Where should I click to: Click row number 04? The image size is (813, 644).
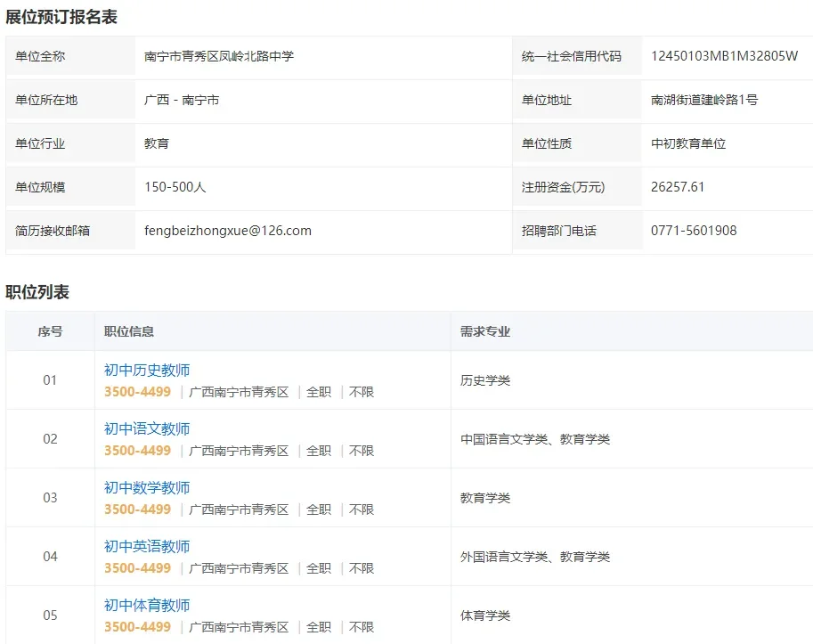click(x=50, y=557)
